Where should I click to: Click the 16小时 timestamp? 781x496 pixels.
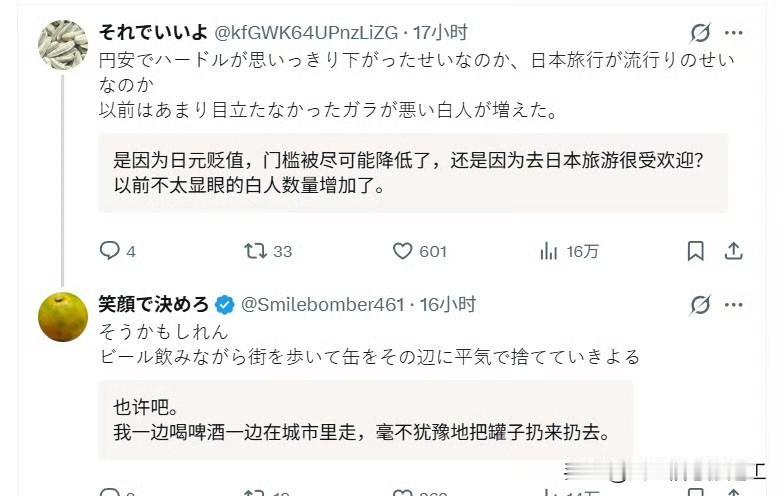[x=447, y=304]
